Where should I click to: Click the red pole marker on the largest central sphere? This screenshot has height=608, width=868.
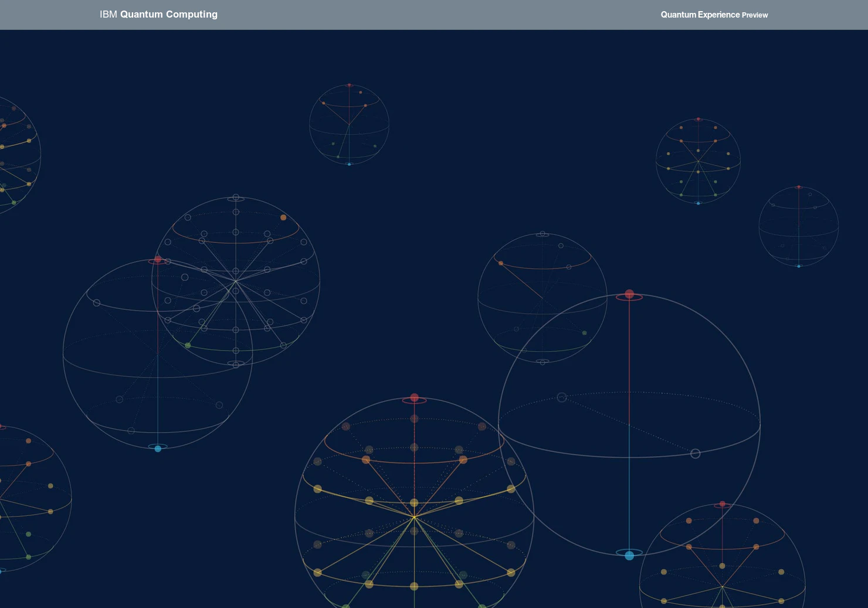coord(629,293)
